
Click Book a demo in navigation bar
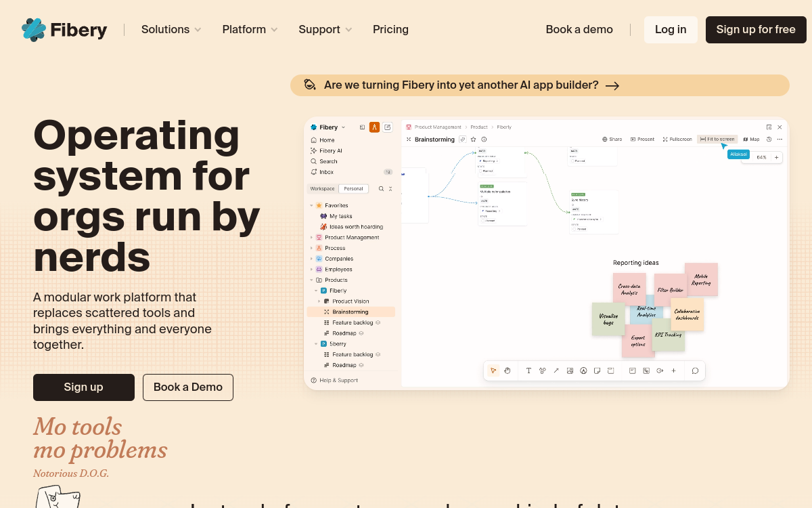tap(579, 30)
